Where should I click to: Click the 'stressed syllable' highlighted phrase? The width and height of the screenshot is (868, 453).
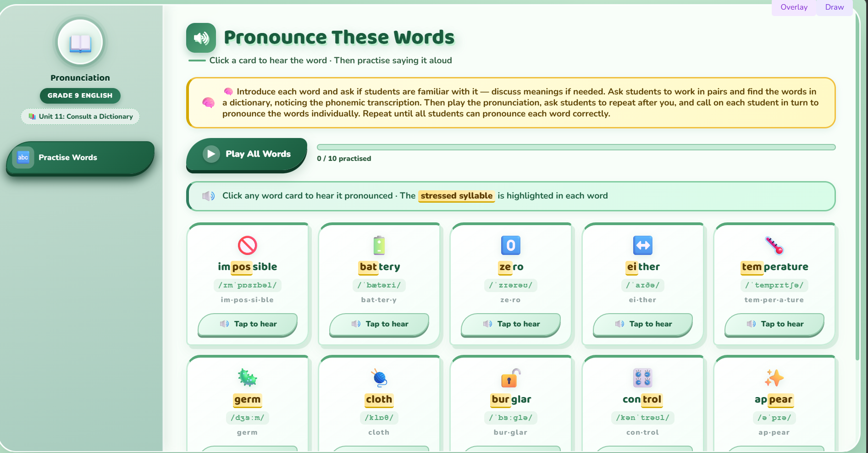pyautogui.click(x=457, y=196)
